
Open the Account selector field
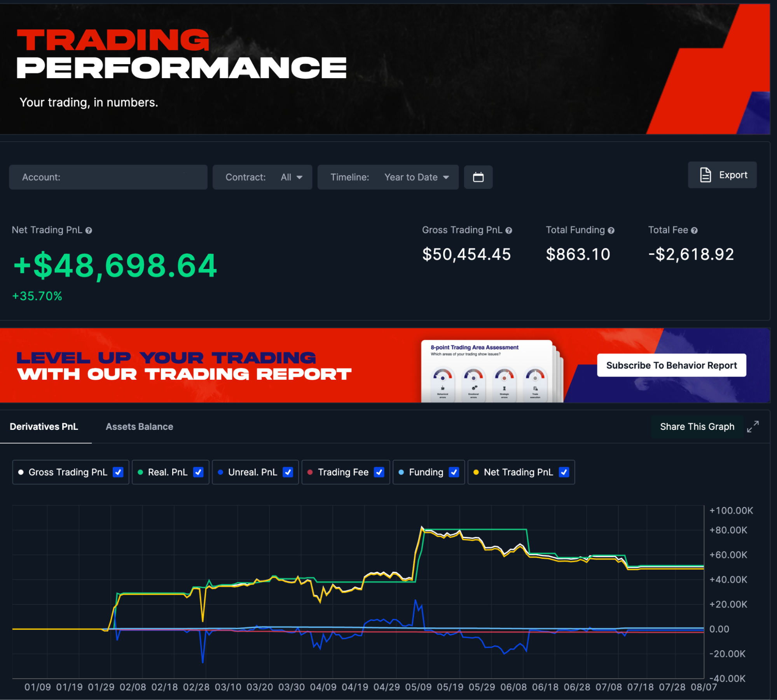click(x=108, y=177)
